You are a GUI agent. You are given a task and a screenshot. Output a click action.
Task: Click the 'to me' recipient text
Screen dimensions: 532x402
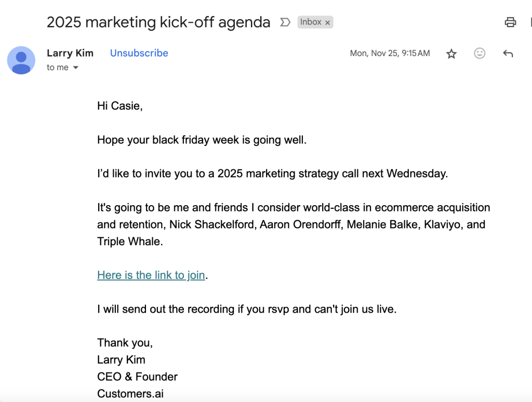point(58,68)
